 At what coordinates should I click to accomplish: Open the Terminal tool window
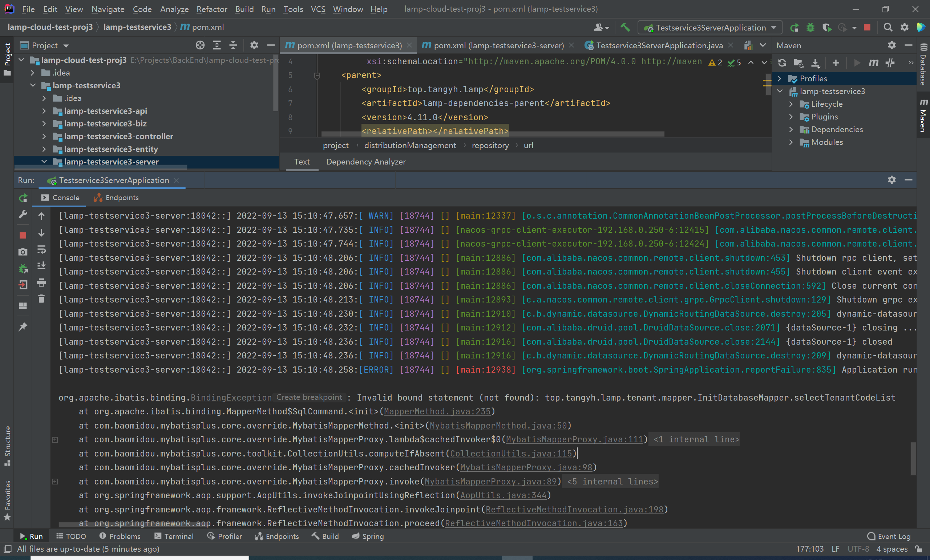pyautogui.click(x=174, y=536)
